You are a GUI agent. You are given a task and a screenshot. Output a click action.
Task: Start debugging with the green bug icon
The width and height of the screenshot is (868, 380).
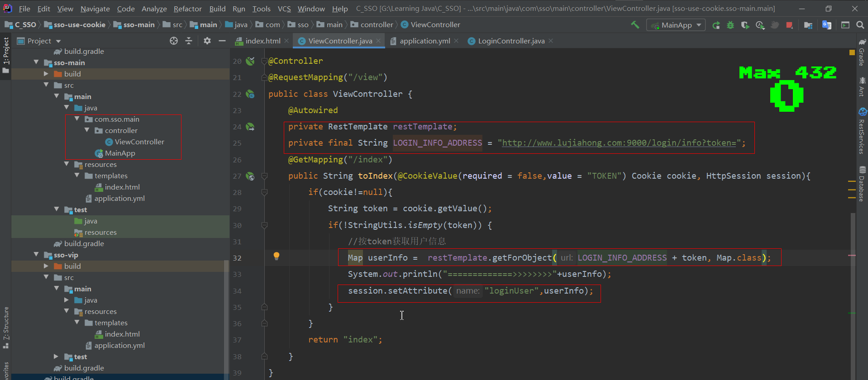(x=730, y=25)
